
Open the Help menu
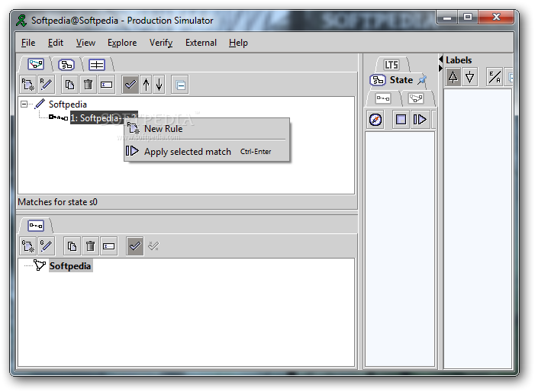point(238,43)
